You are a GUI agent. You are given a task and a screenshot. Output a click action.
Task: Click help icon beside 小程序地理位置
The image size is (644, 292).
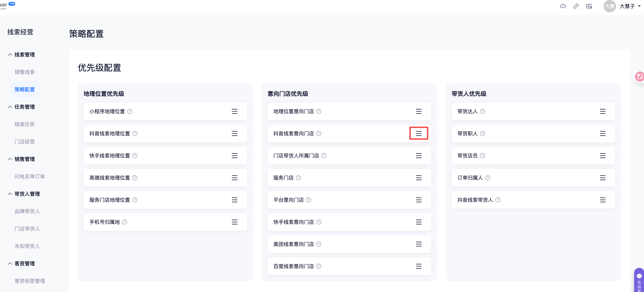(129, 112)
